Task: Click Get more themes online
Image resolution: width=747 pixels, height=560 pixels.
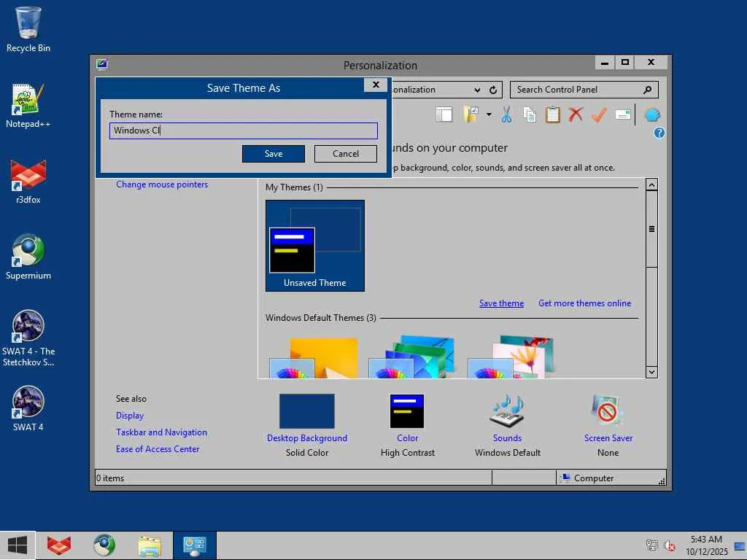Action: [584, 303]
